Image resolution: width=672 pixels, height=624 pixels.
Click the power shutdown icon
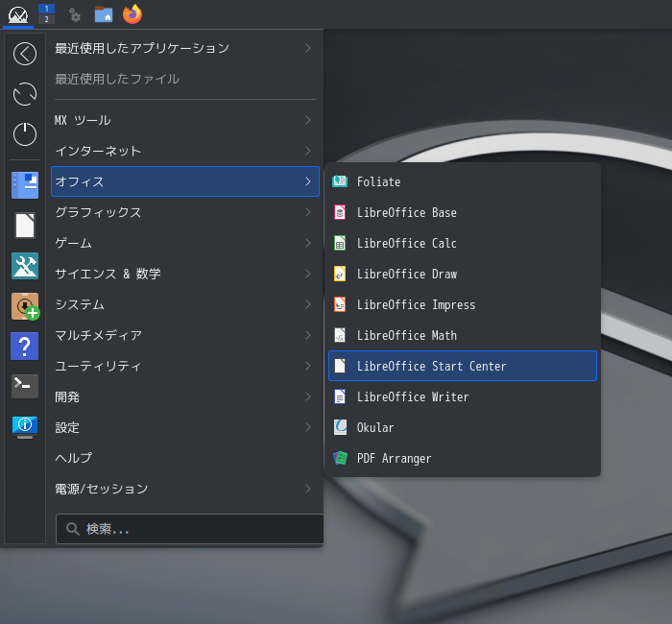pyautogui.click(x=25, y=134)
